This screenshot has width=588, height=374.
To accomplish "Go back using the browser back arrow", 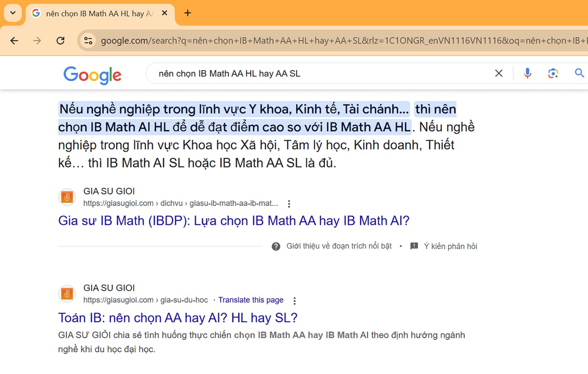I will click(x=14, y=41).
